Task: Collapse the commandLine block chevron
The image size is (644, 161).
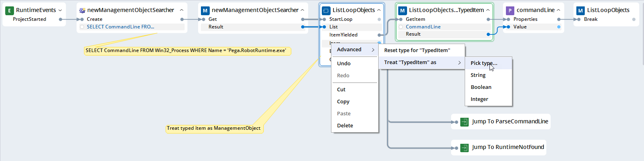Action: (x=558, y=10)
